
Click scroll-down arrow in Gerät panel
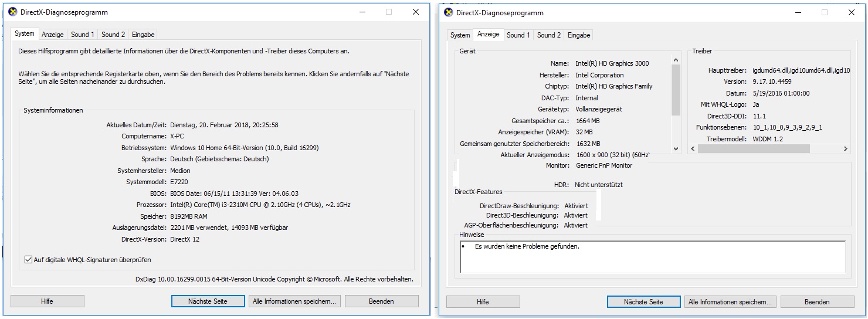(x=676, y=149)
